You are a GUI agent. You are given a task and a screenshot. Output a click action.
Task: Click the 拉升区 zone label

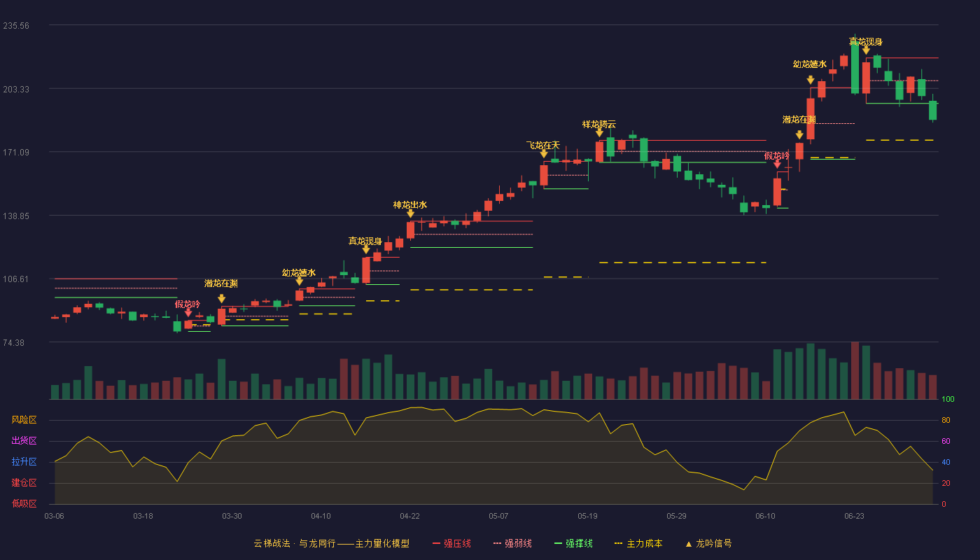point(24,462)
